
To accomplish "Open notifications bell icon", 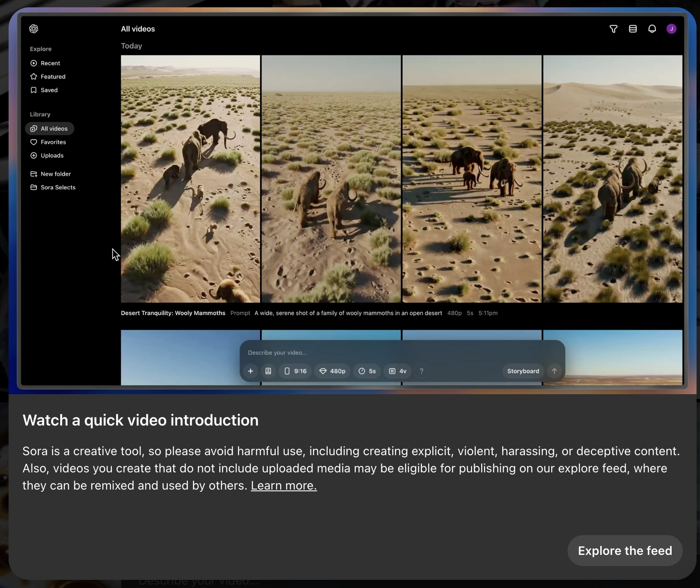I will coord(652,29).
